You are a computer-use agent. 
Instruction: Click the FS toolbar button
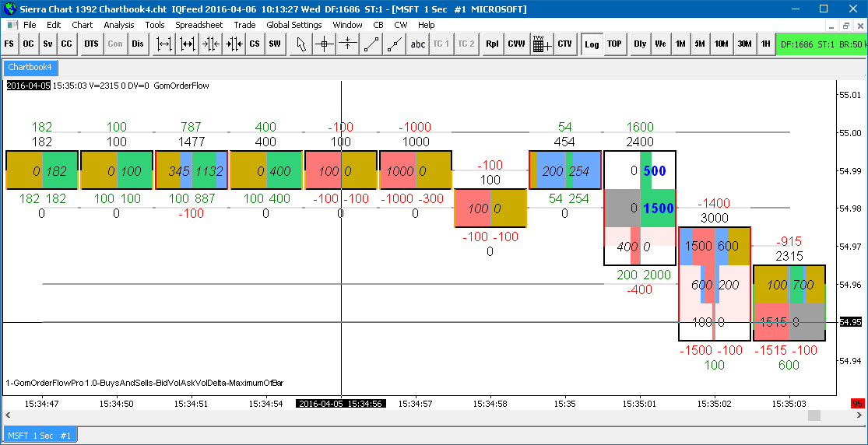click(10, 44)
